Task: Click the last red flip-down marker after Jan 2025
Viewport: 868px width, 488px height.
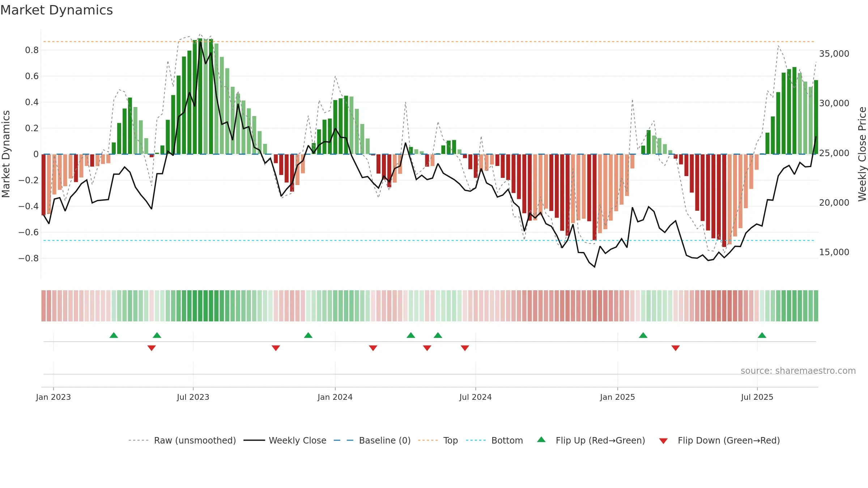Action: pos(676,348)
